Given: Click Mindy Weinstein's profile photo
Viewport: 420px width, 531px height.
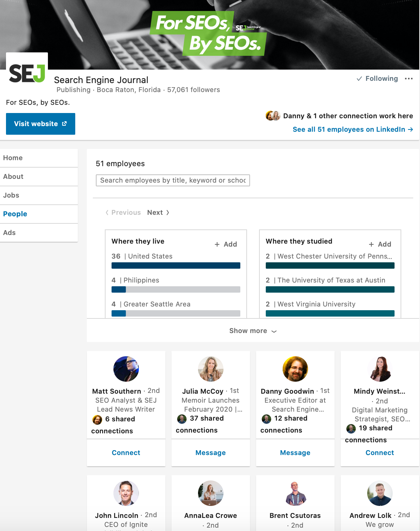Looking at the screenshot, I should (380, 369).
